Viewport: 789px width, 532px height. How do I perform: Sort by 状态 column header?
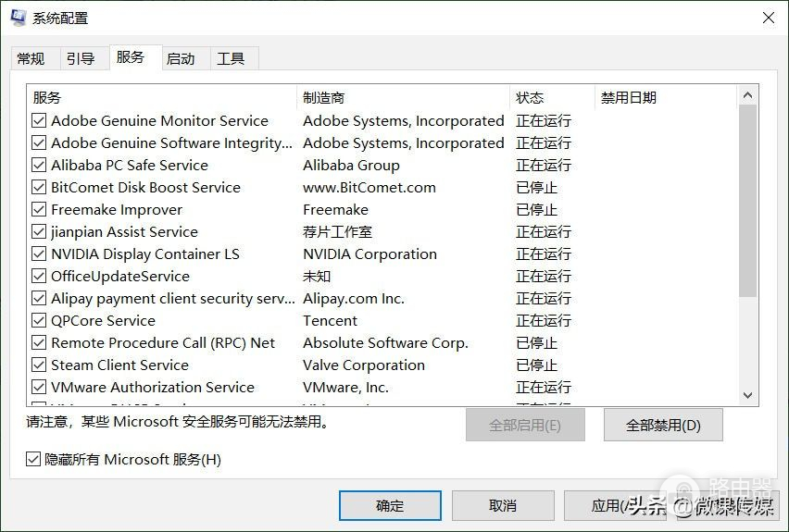tap(551, 97)
